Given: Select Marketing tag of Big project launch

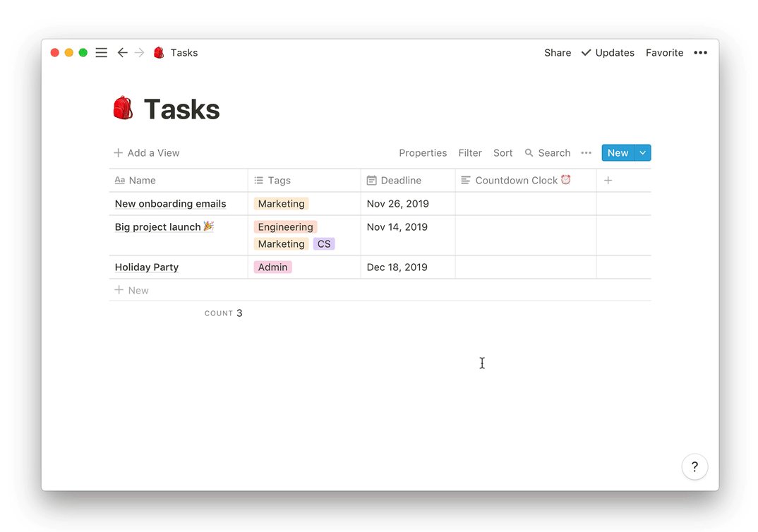Looking at the screenshot, I should pos(282,243).
